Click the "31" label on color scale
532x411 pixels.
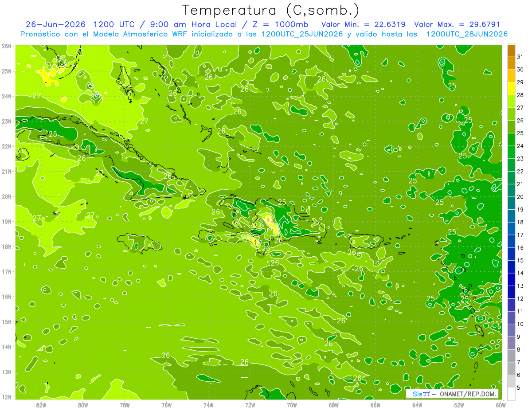[520, 57]
